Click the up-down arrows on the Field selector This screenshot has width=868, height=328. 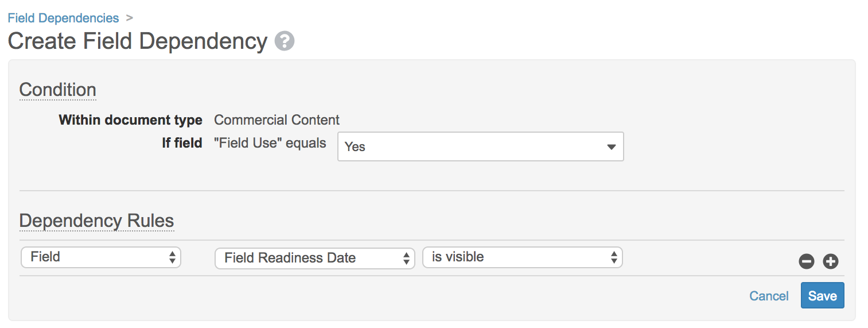pos(172,257)
